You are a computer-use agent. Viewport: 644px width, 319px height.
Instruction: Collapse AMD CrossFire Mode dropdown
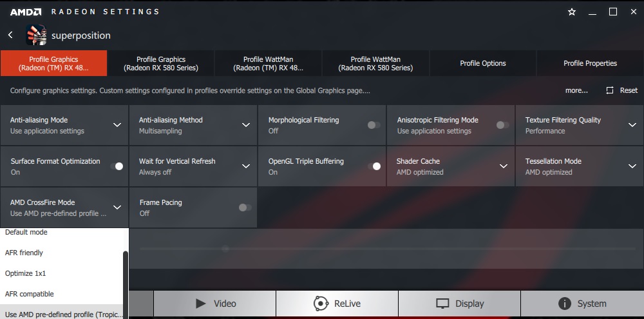click(117, 207)
